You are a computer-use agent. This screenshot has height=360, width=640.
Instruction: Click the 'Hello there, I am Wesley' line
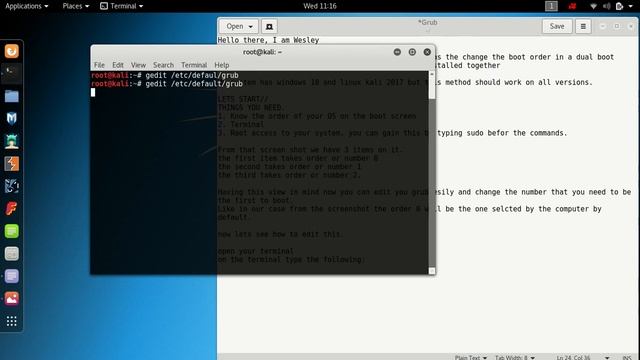coord(268,40)
